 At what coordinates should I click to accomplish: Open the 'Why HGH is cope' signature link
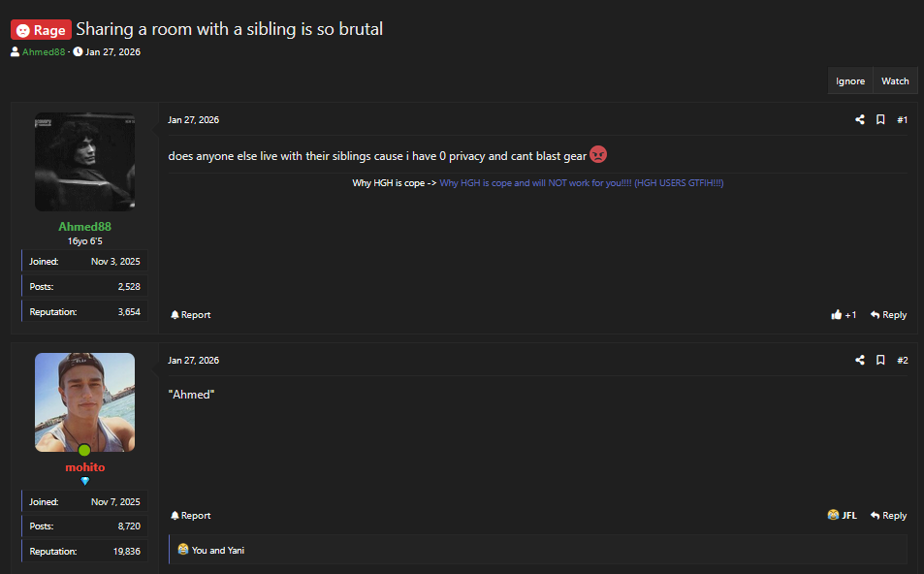point(581,183)
